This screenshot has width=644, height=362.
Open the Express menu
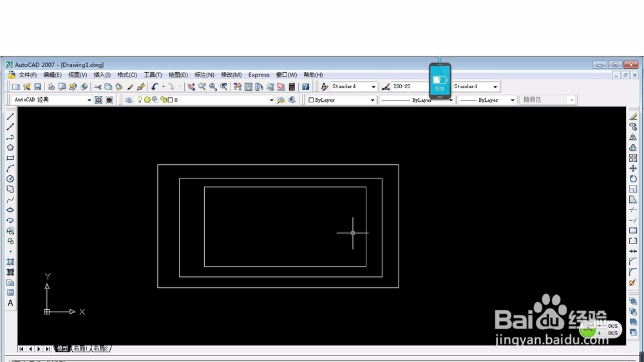point(259,75)
